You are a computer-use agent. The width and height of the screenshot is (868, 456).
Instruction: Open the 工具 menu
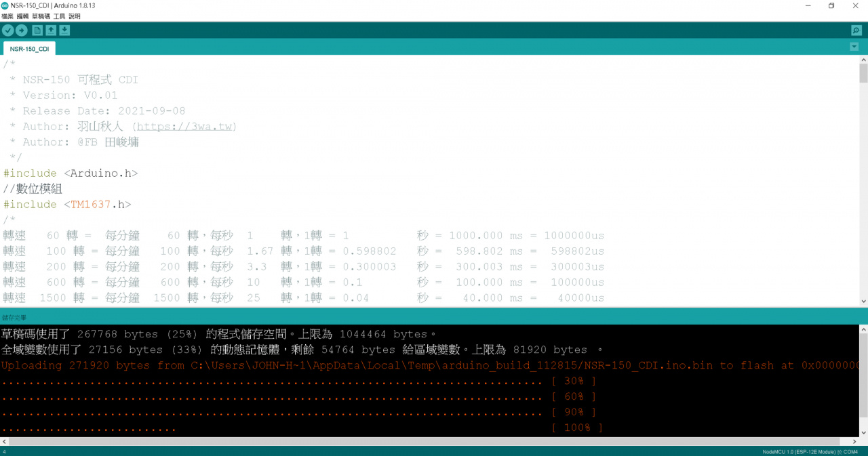59,16
